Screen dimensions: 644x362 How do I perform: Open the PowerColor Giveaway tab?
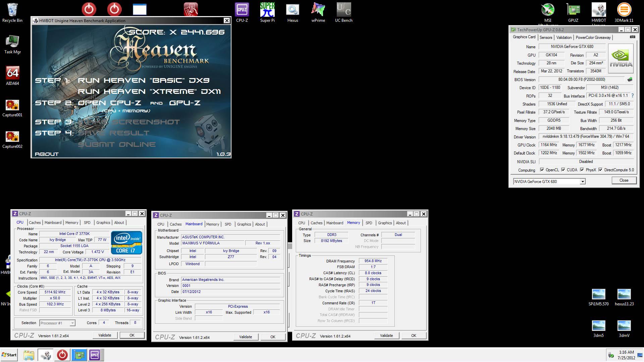(x=593, y=38)
